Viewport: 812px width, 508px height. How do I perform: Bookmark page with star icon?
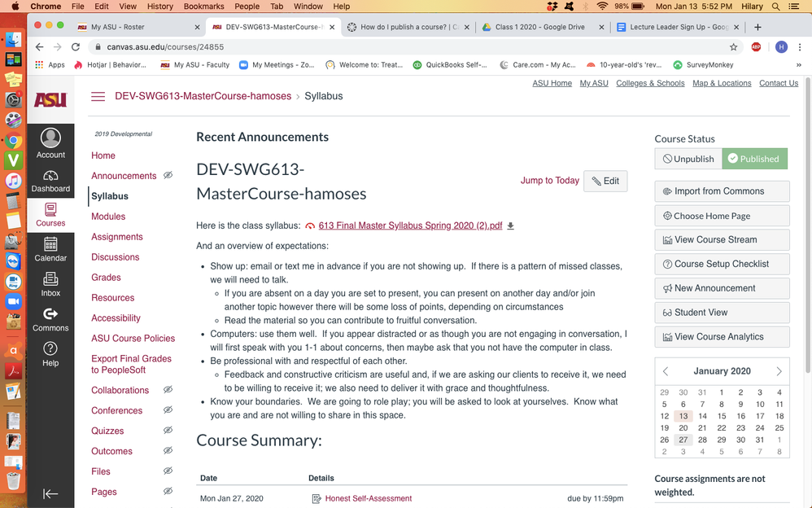click(733, 47)
